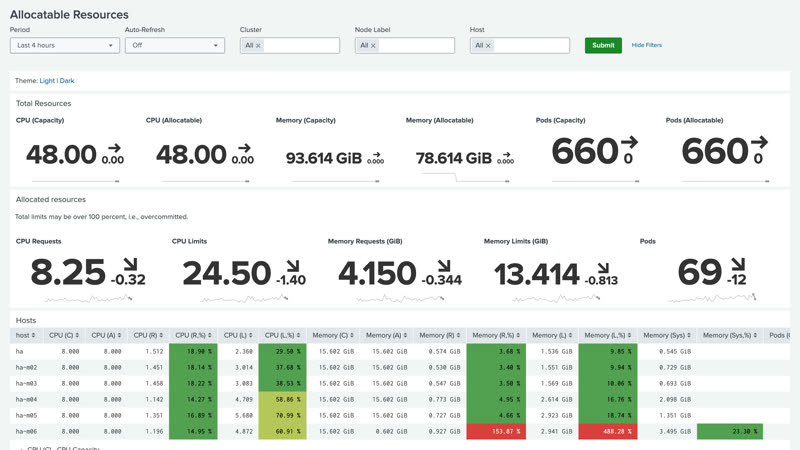This screenshot has height=450, width=800.
Task: Sort by Memory (R) column header
Action: tap(440, 335)
